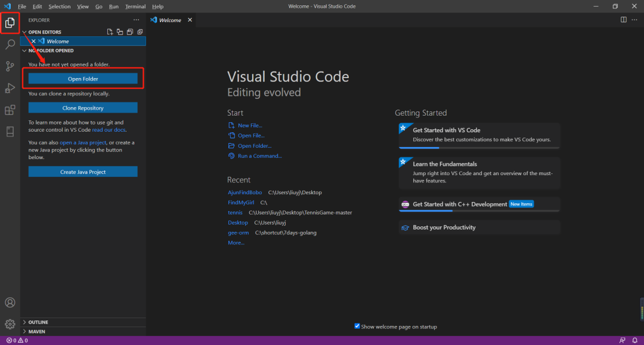This screenshot has height=345, width=644.
Task: Click the Split Editor Right icon
Action: [623, 20]
